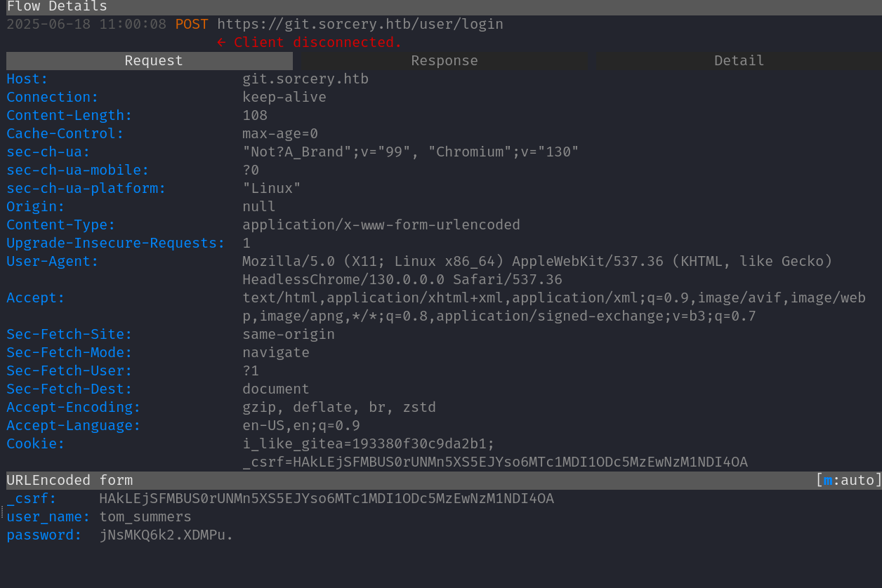Select the Origin header null value
Screen dimensions: 882x588
pyautogui.click(x=258, y=206)
